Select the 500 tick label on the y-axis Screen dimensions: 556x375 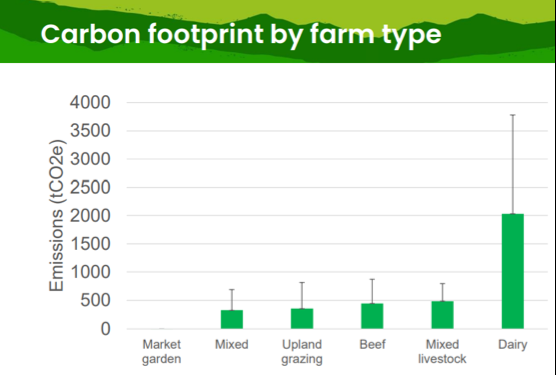click(x=95, y=301)
